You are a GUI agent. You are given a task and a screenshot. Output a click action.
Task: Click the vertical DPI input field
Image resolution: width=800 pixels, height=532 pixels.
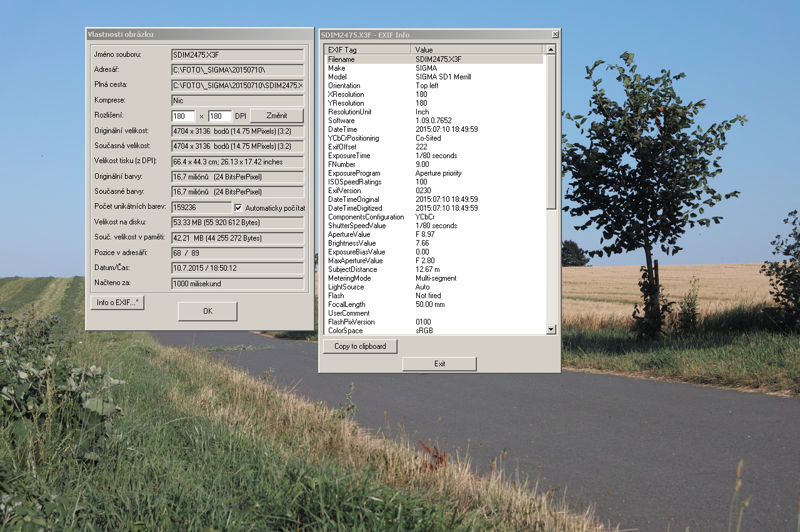[x=220, y=116]
